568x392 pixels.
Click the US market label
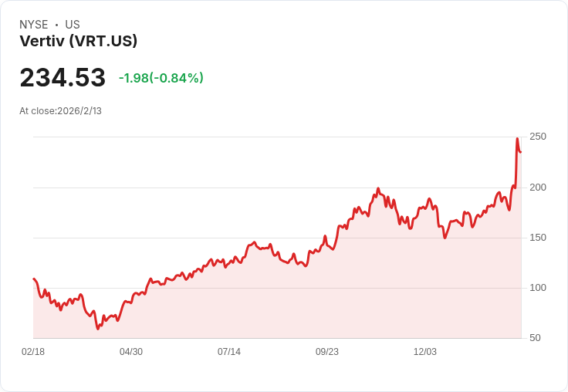coord(73,25)
